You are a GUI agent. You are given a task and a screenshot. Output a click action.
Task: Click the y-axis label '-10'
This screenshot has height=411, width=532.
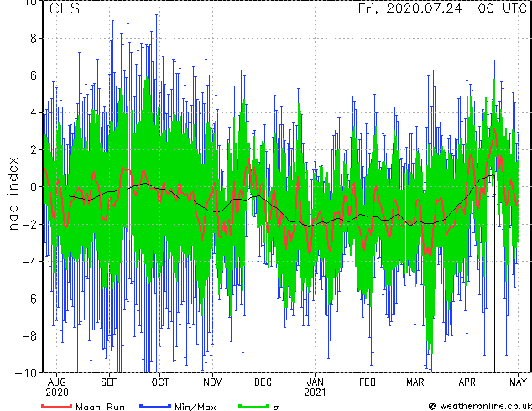coord(26,373)
